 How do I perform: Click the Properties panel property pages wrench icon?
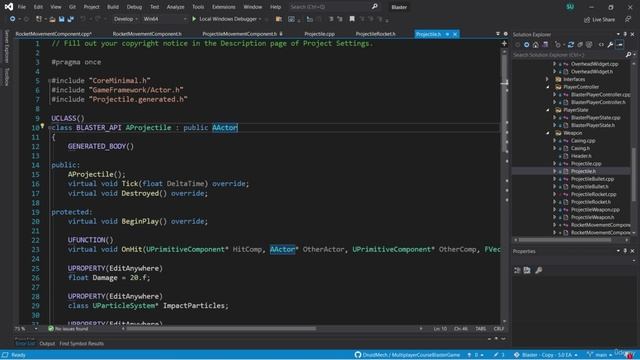(x=539, y=270)
